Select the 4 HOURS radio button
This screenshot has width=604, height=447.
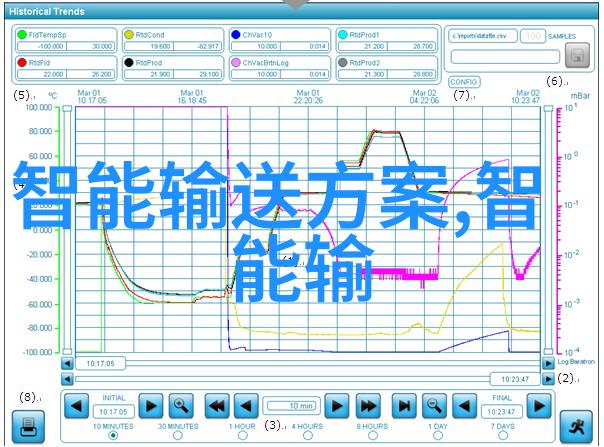(x=307, y=435)
